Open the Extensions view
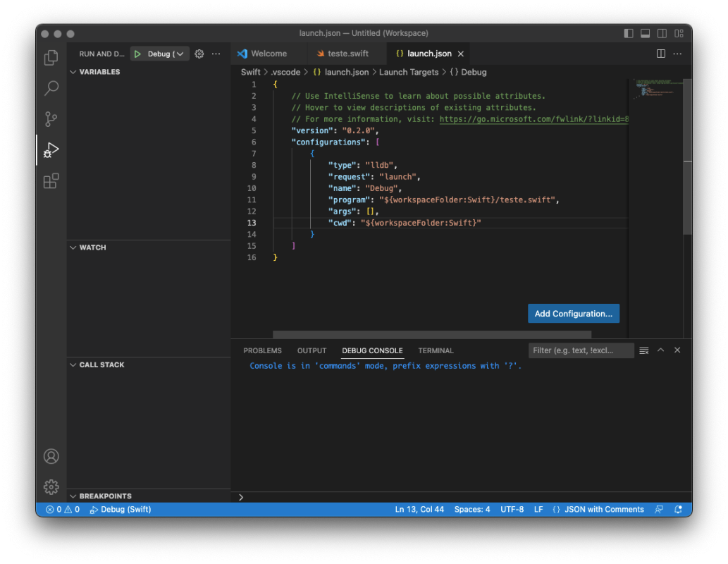Screen dimensions: 728x564 (50, 180)
